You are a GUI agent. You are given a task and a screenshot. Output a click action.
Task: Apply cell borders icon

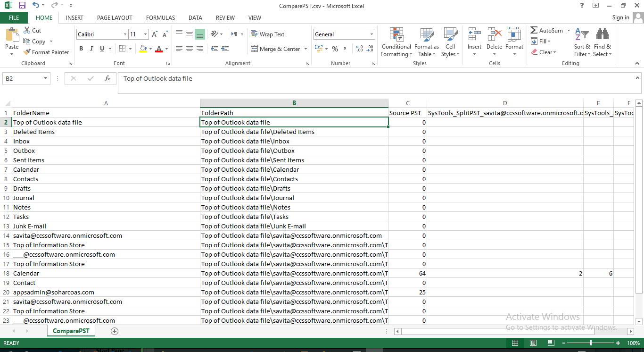click(122, 49)
